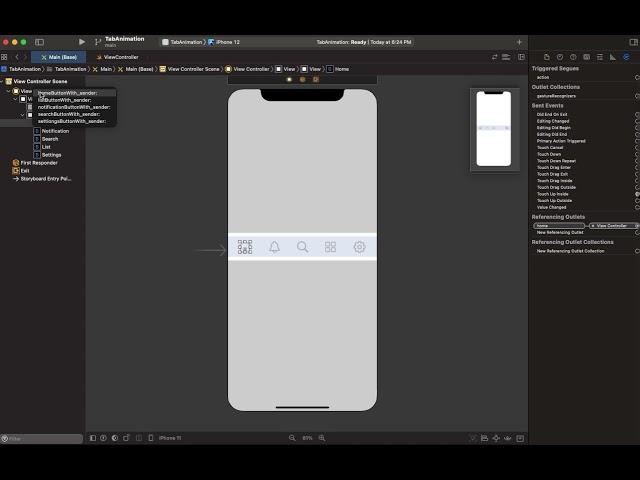Choose notificationButtonWith_sender: from the popup
The width and height of the screenshot is (640, 480).
75,107
